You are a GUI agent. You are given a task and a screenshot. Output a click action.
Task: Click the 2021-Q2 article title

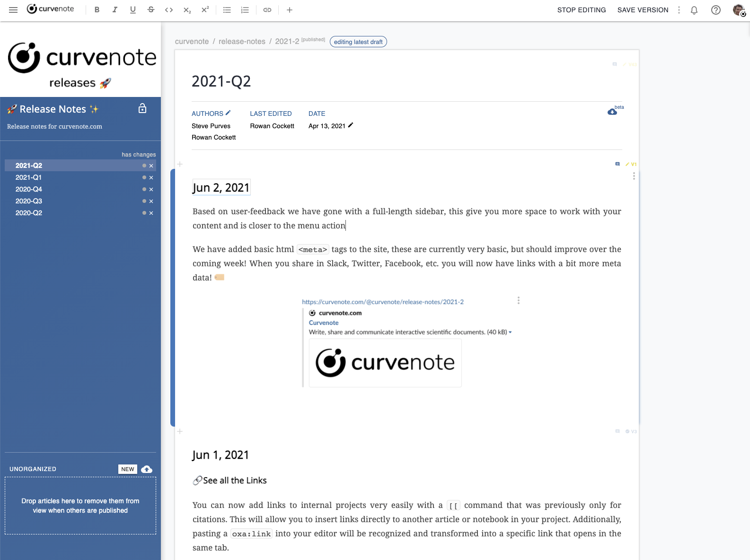pos(221,81)
